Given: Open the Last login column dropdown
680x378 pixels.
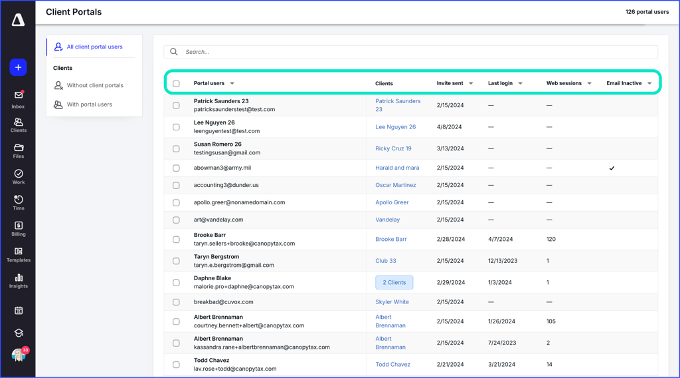Looking at the screenshot, I should [520, 83].
